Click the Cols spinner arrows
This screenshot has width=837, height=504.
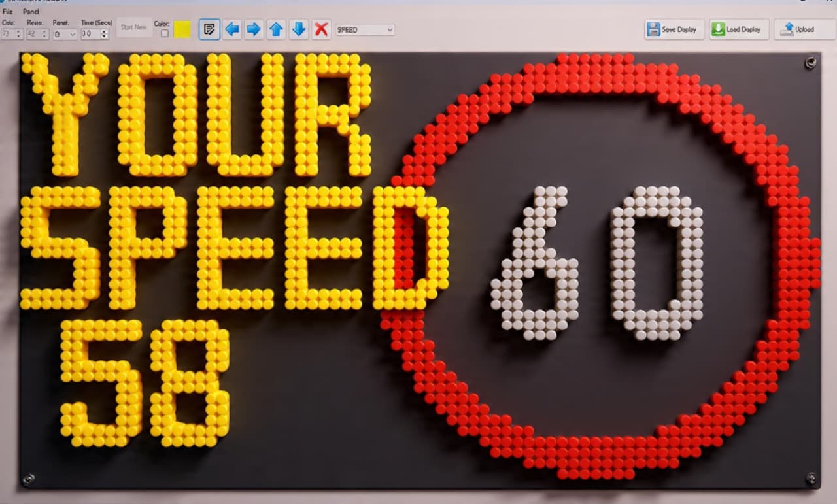click(19, 34)
